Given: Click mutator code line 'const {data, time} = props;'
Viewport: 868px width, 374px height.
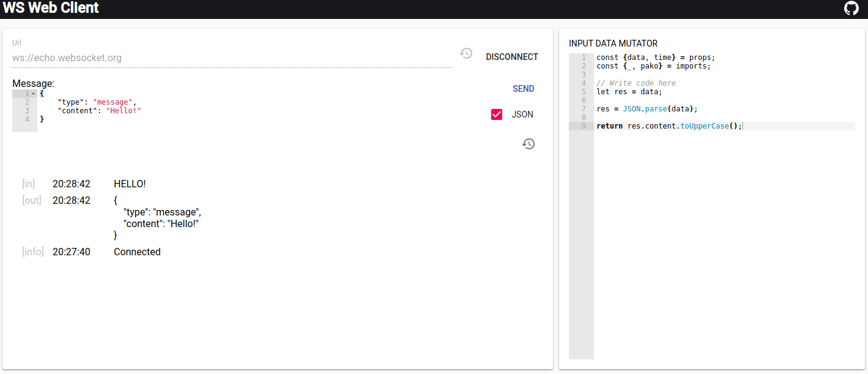Looking at the screenshot, I should pos(656,58).
